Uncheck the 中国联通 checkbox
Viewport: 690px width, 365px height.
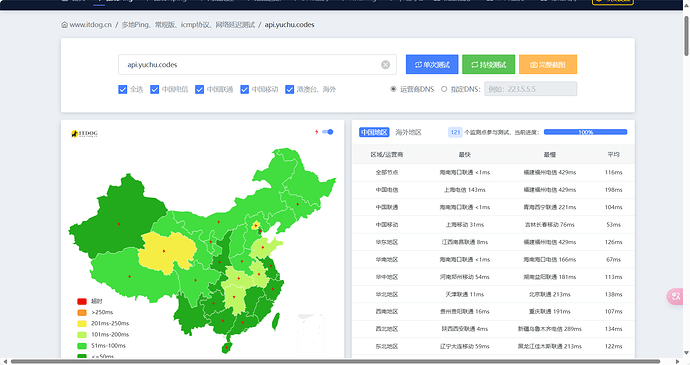(x=199, y=89)
